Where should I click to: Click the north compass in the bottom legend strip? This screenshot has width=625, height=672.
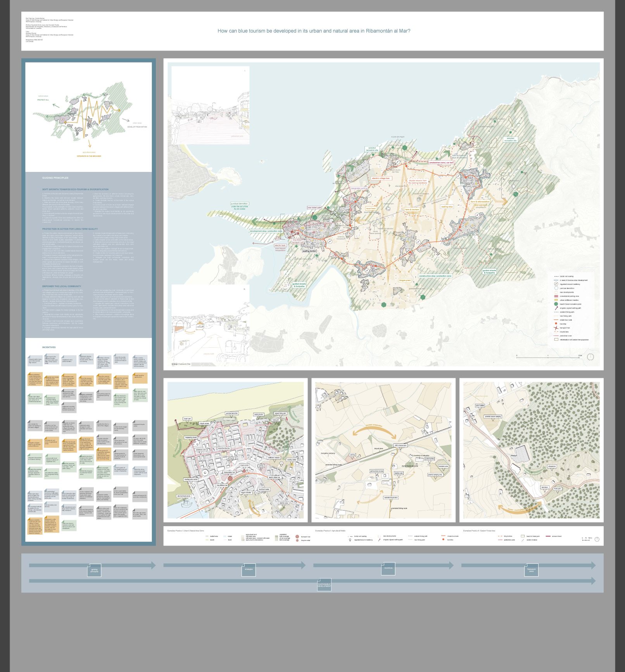coord(597,539)
